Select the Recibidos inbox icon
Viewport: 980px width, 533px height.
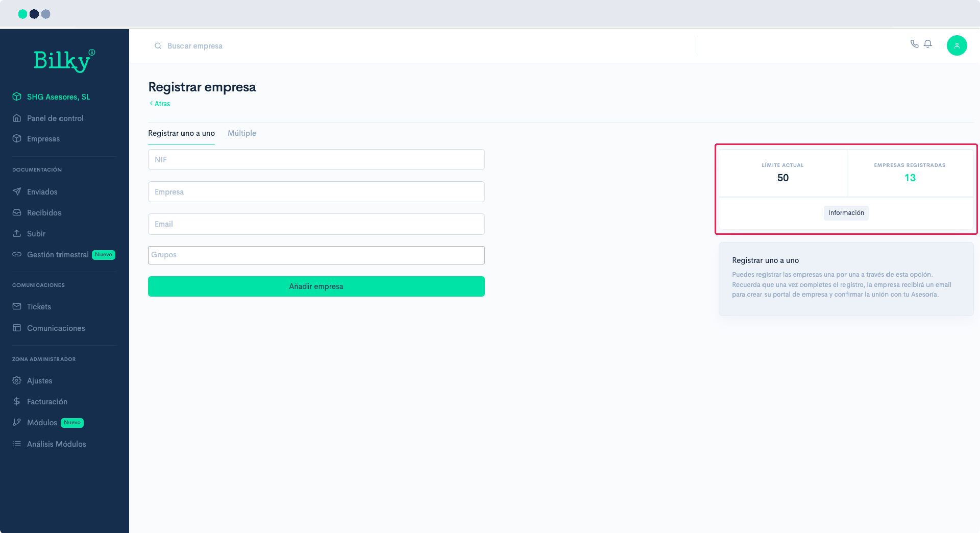click(x=17, y=212)
